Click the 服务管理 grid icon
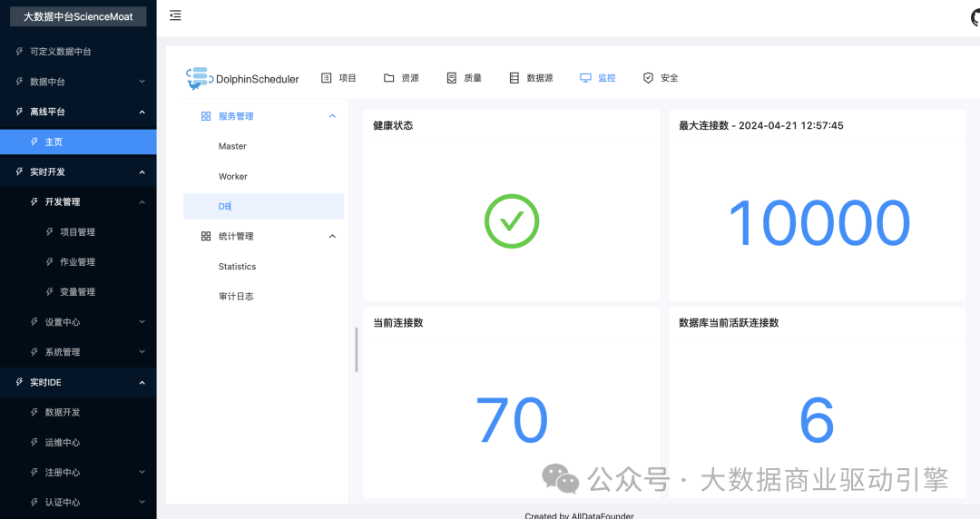 click(205, 116)
